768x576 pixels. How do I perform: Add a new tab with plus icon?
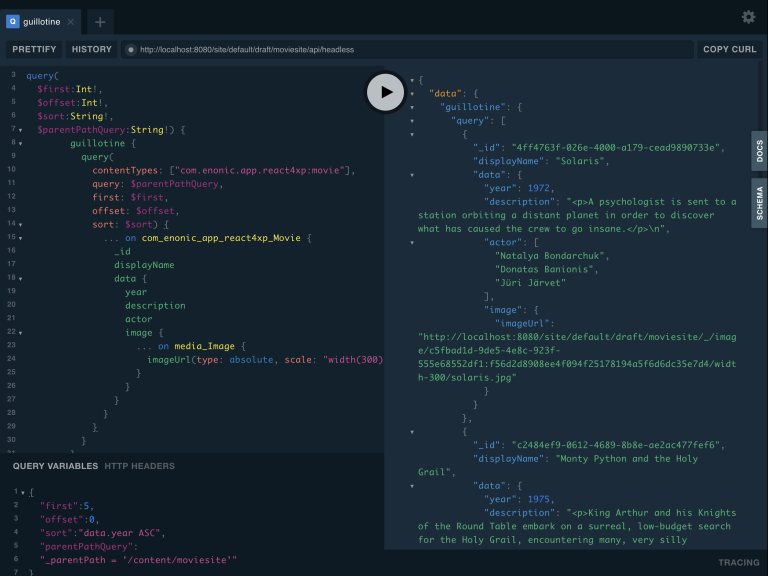[100, 22]
